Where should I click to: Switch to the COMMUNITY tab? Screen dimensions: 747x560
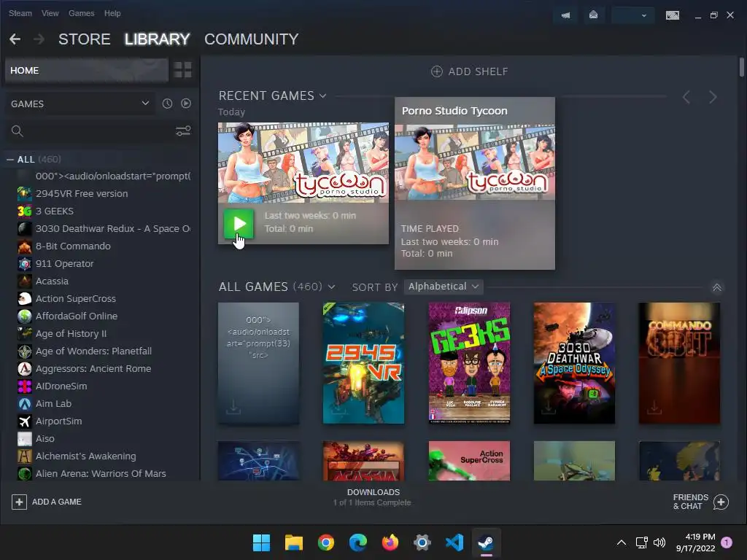[x=252, y=39]
